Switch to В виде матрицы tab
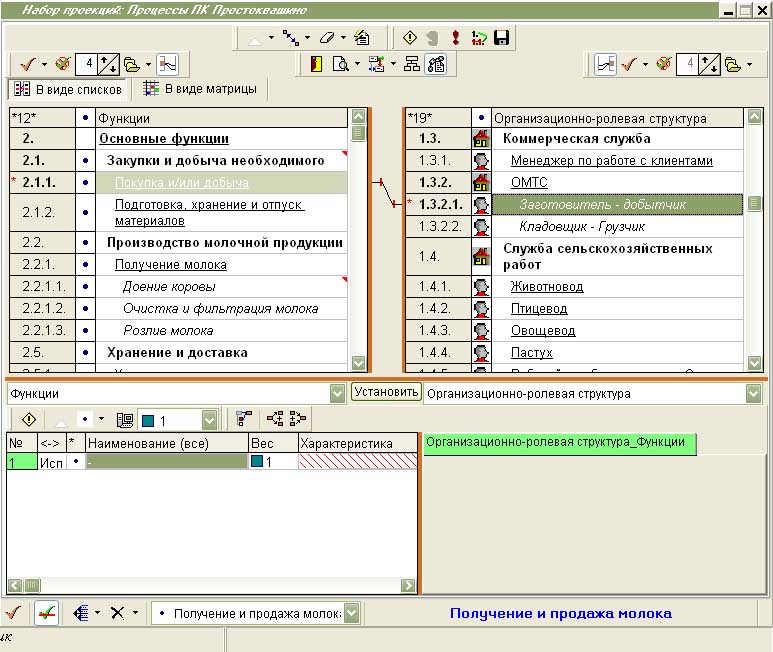This screenshot has height=652, width=773. (200, 89)
